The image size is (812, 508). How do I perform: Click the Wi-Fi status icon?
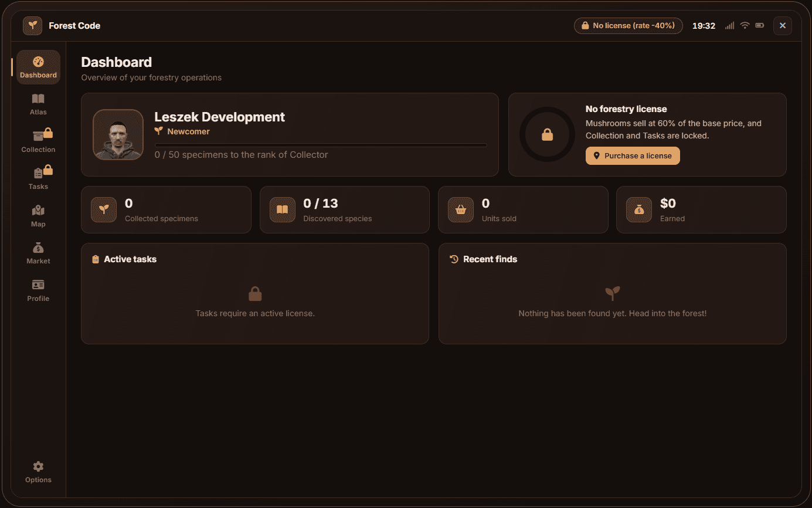[x=745, y=26]
